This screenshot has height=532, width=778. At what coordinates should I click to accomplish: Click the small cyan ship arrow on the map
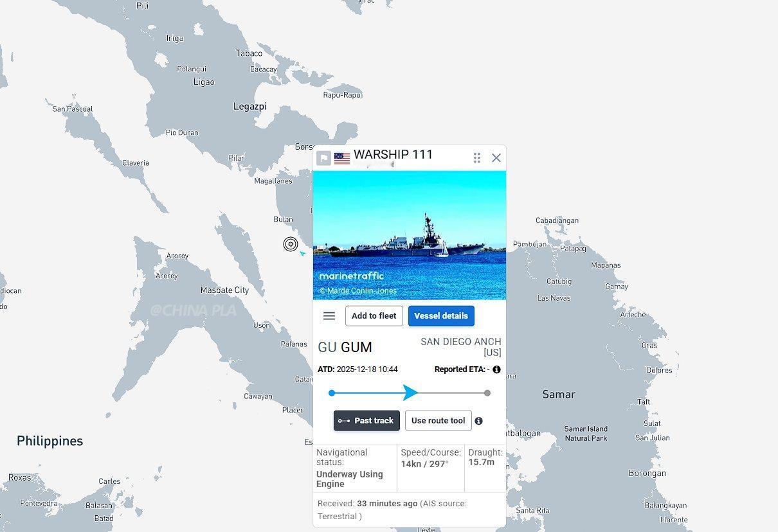[302, 254]
